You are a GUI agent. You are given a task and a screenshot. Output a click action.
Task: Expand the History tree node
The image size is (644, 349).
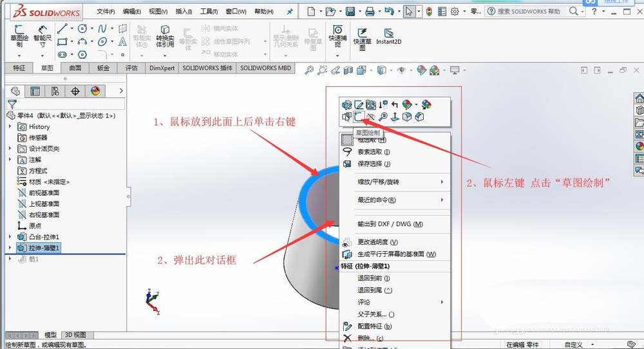(10, 126)
